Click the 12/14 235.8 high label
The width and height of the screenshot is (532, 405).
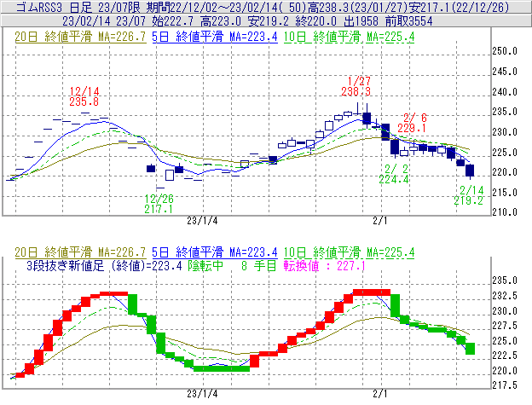coord(84,96)
